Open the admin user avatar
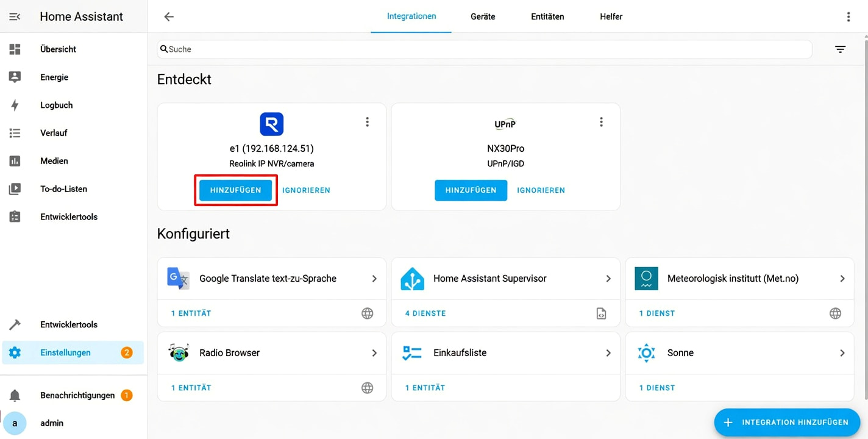This screenshot has height=439, width=868. click(15, 423)
